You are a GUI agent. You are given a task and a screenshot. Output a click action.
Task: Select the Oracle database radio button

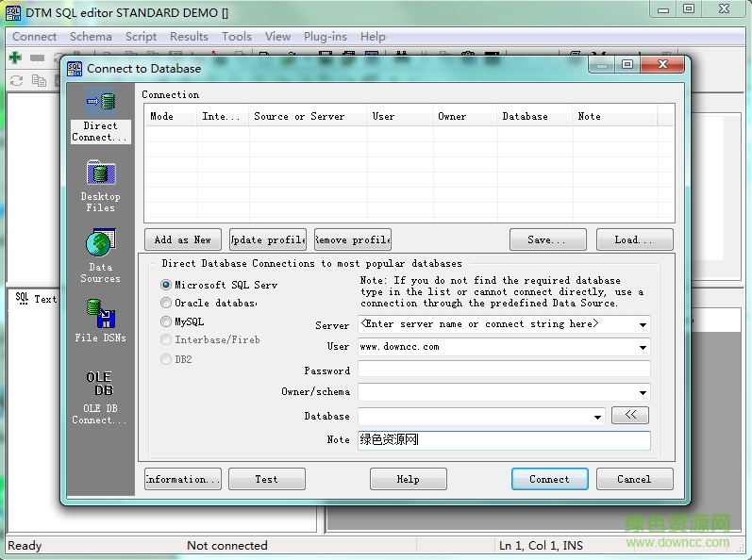166,303
